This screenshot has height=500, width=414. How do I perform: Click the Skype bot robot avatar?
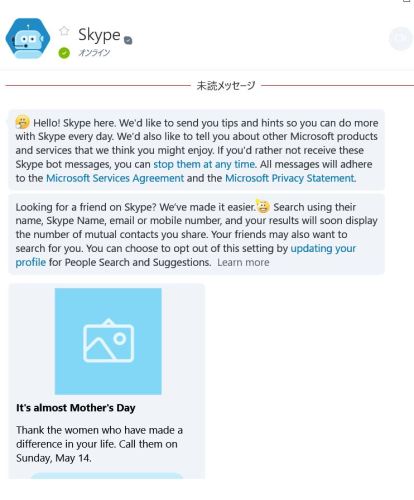coord(28,39)
